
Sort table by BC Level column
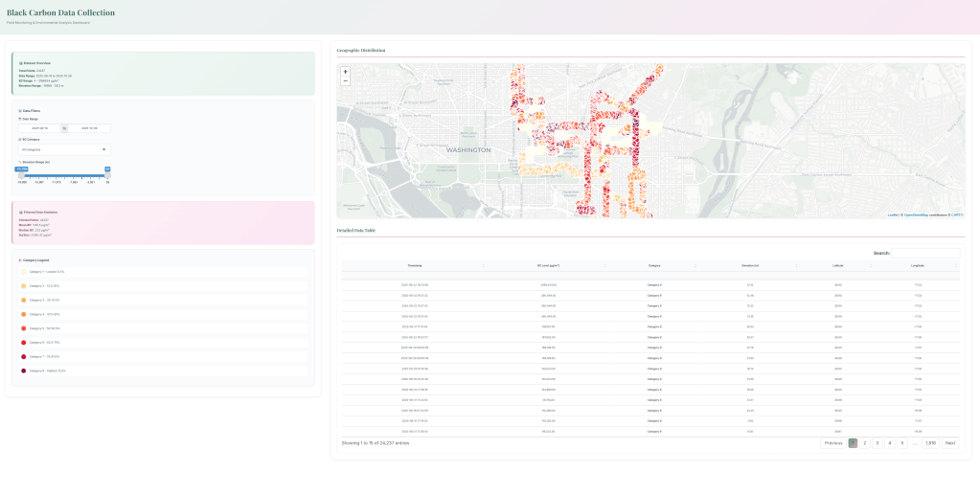pyautogui.click(x=548, y=265)
